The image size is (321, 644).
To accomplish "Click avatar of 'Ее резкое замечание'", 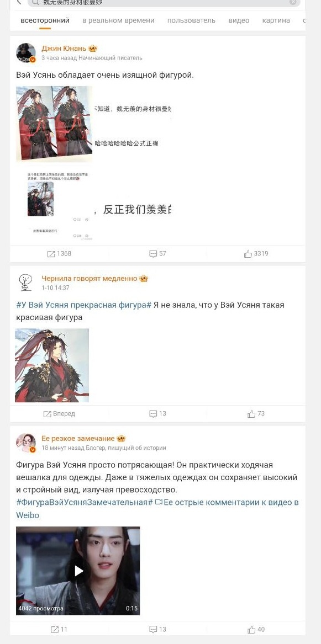I will point(25,443).
